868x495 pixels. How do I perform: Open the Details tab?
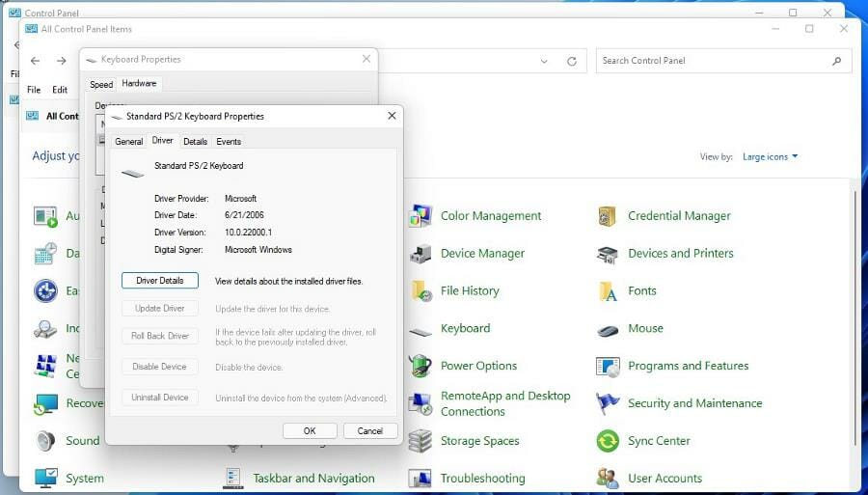(196, 142)
